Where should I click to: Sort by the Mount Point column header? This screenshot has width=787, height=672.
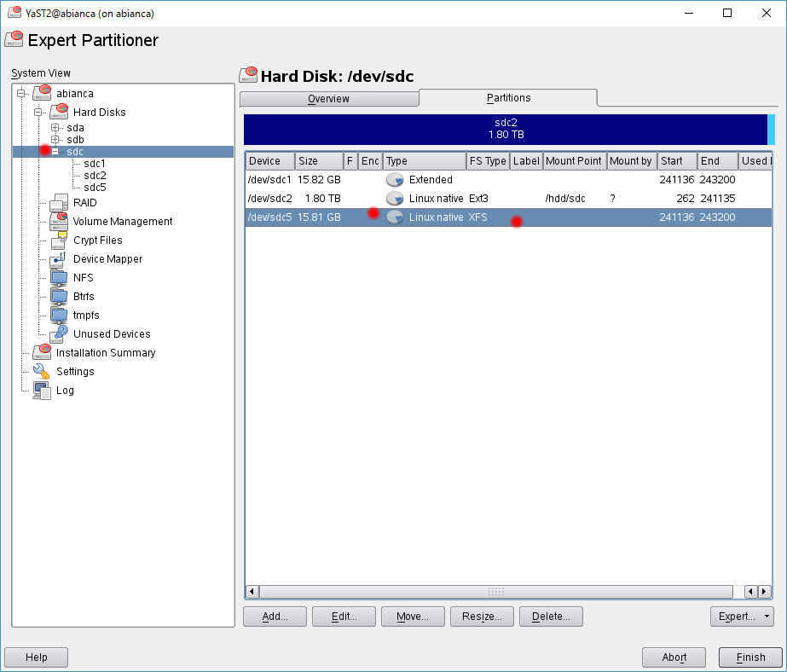point(574,161)
